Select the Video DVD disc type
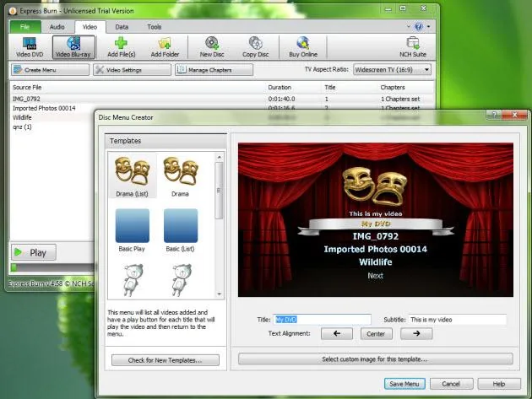This screenshot has width=532, height=399. click(30, 46)
